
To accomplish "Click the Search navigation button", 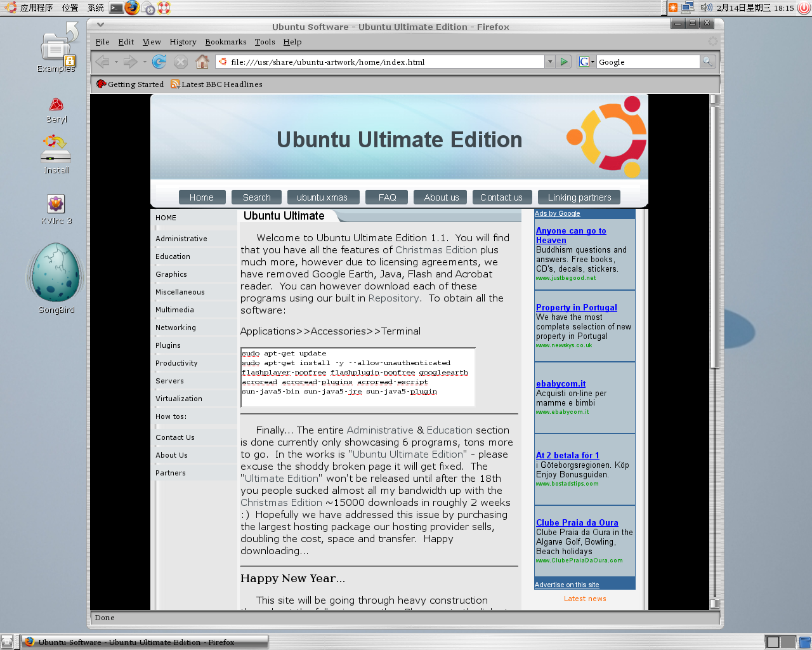I will click(257, 197).
